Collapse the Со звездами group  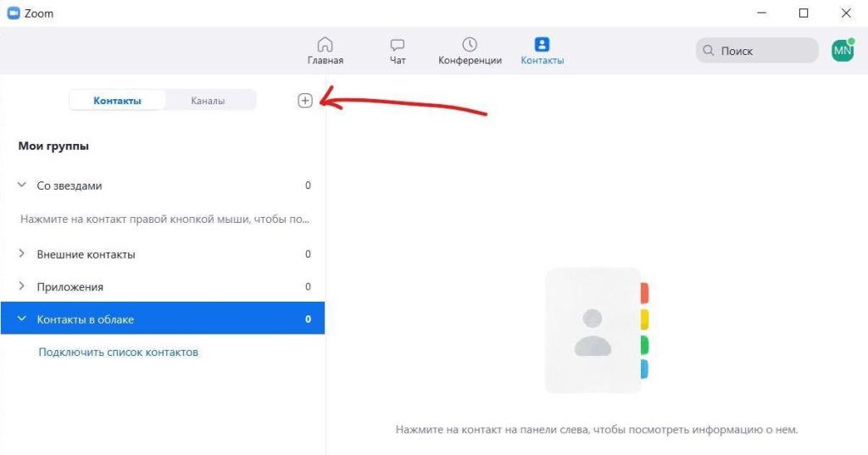tap(22, 186)
